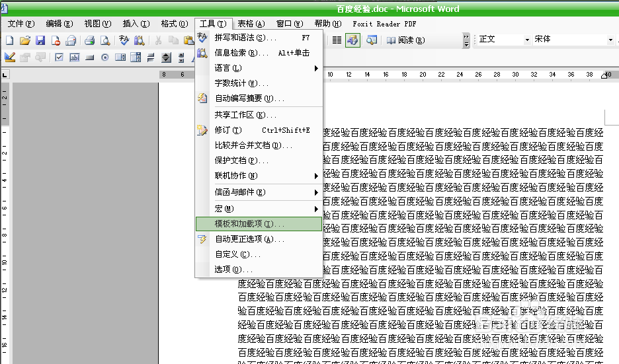619x364 pixels.
Task: Click the Track Changes icon beside 修订
Action: click(202, 130)
